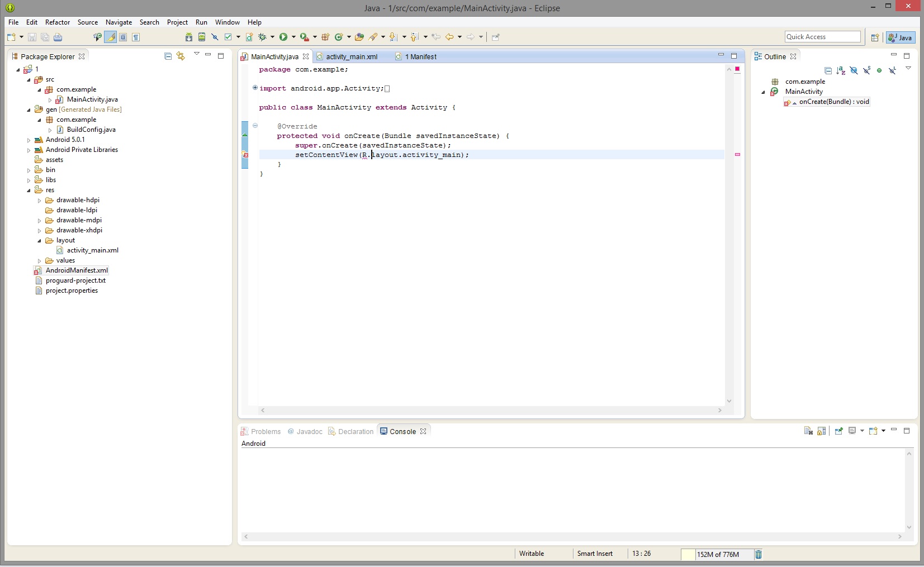924x567 pixels.
Task: Click the Clear Console icon
Action: coord(808,431)
